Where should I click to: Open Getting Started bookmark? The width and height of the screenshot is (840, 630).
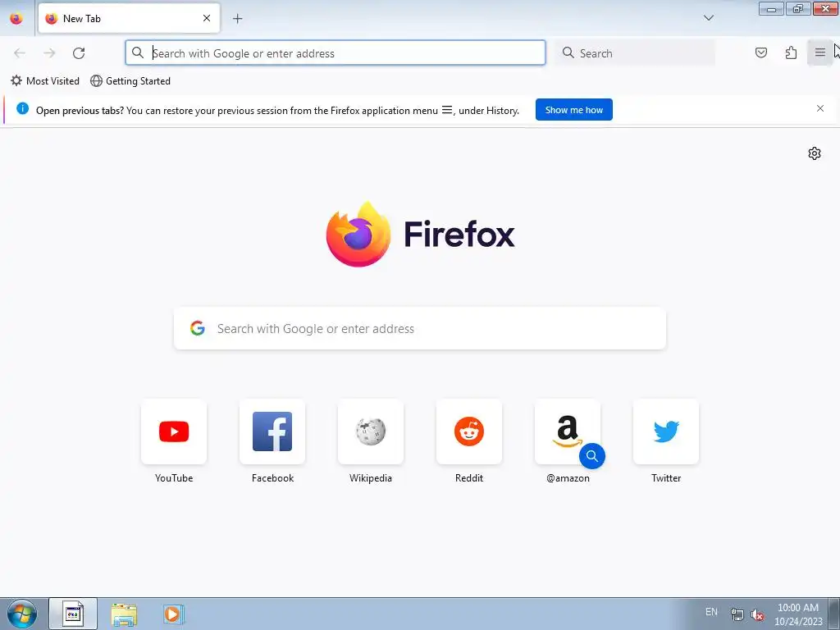(130, 81)
